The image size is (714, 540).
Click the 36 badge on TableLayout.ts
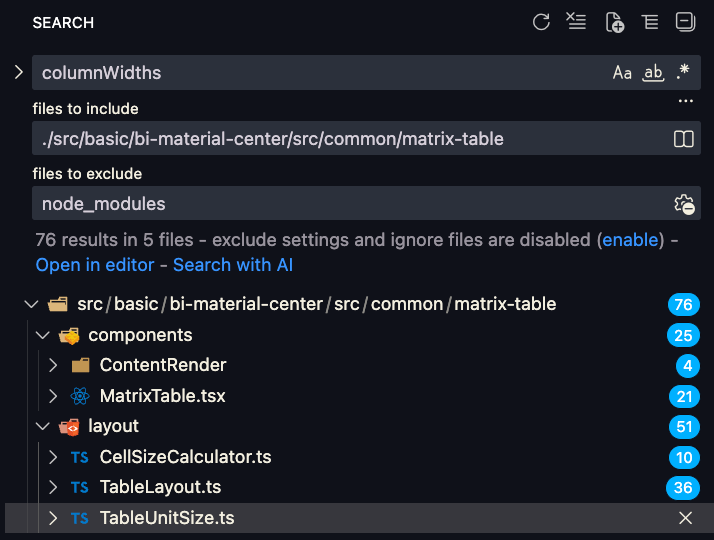[683, 488]
